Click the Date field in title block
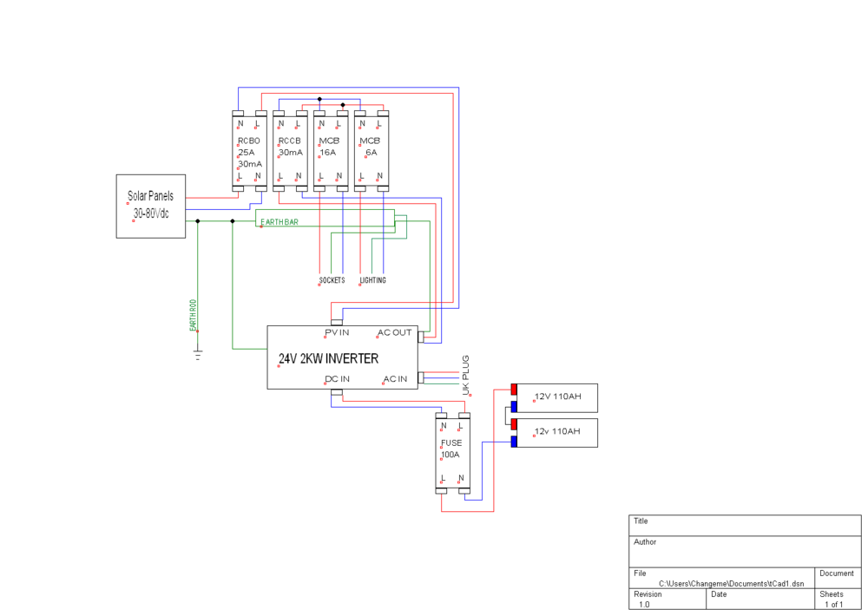 coord(760,600)
